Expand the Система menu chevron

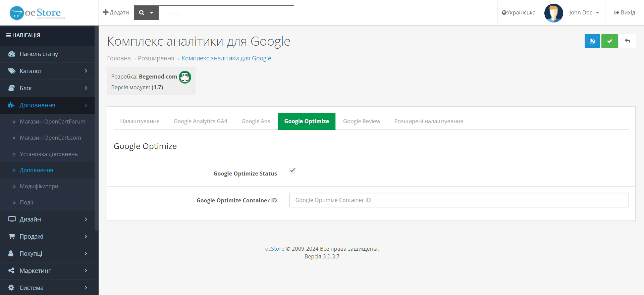click(86, 288)
